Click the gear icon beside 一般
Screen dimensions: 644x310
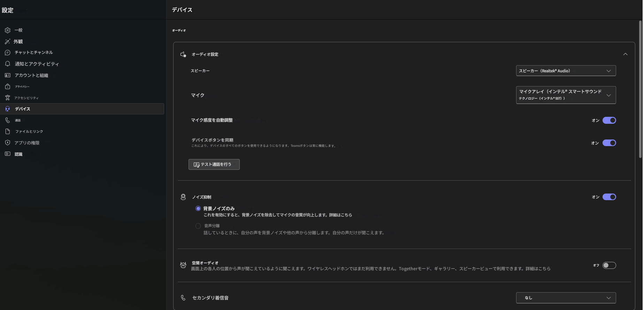(x=8, y=30)
